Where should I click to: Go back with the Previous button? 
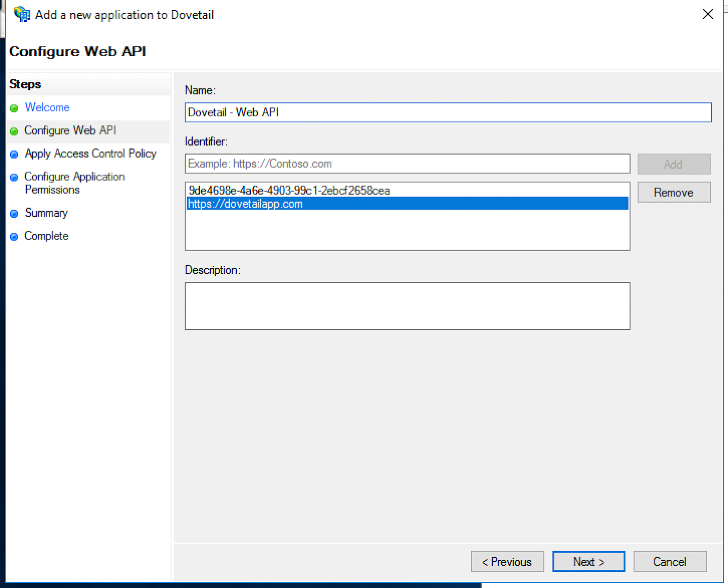coord(507,562)
